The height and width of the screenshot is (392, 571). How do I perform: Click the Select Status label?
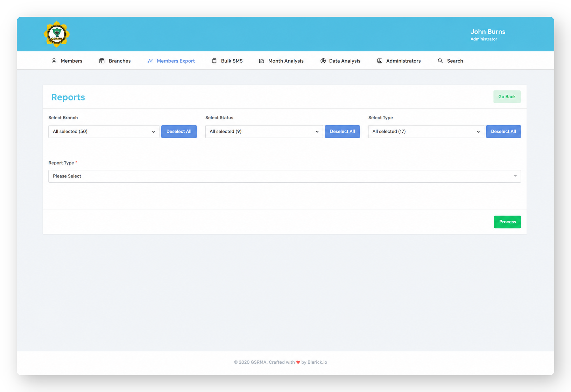[x=219, y=118]
